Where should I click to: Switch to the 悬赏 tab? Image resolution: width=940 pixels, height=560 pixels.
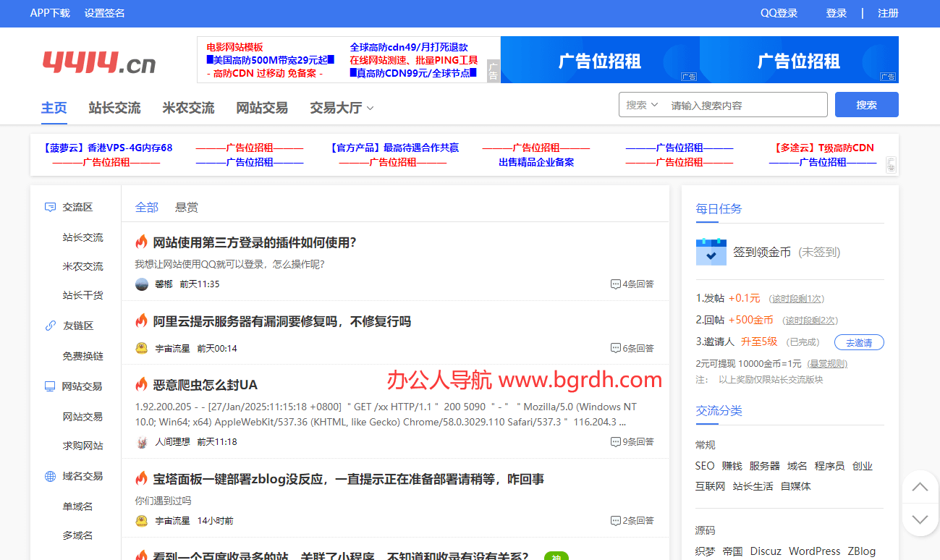(186, 207)
